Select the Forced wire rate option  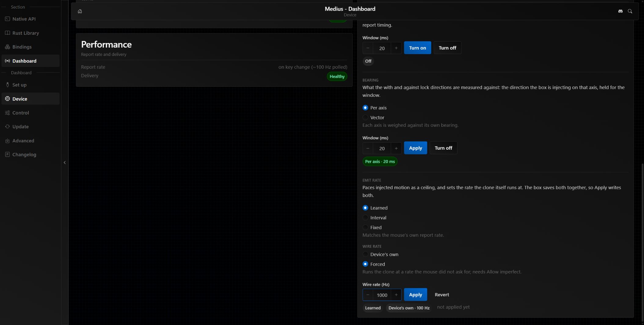pyautogui.click(x=374, y=264)
